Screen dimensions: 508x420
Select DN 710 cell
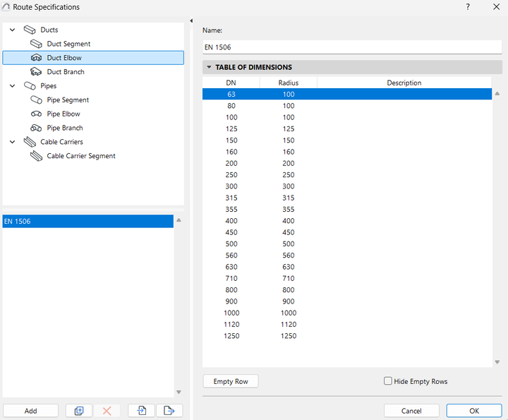click(x=231, y=278)
